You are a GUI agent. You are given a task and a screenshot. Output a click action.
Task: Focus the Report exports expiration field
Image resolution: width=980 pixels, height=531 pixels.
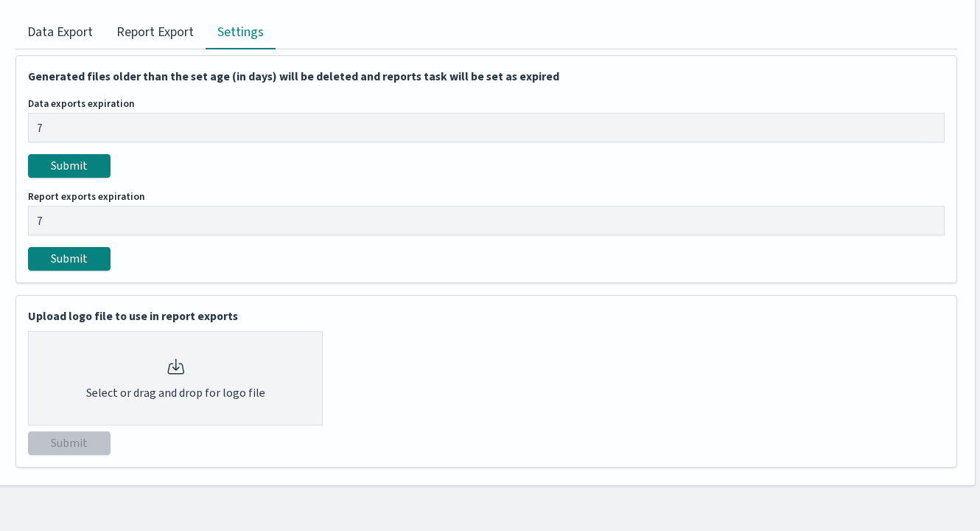coord(486,221)
